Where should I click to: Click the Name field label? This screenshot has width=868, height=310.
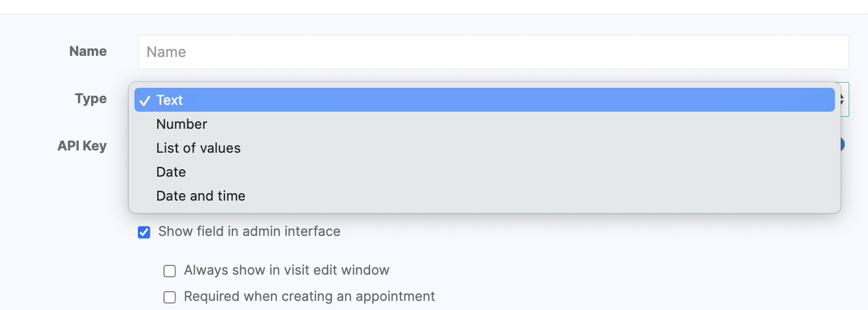pos(88,51)
